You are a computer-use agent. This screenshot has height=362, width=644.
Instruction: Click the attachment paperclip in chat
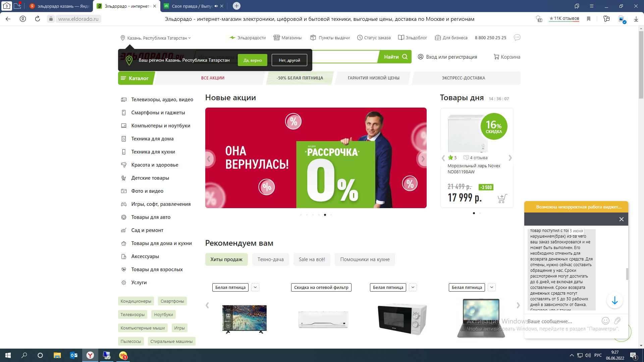click(617, 321)
